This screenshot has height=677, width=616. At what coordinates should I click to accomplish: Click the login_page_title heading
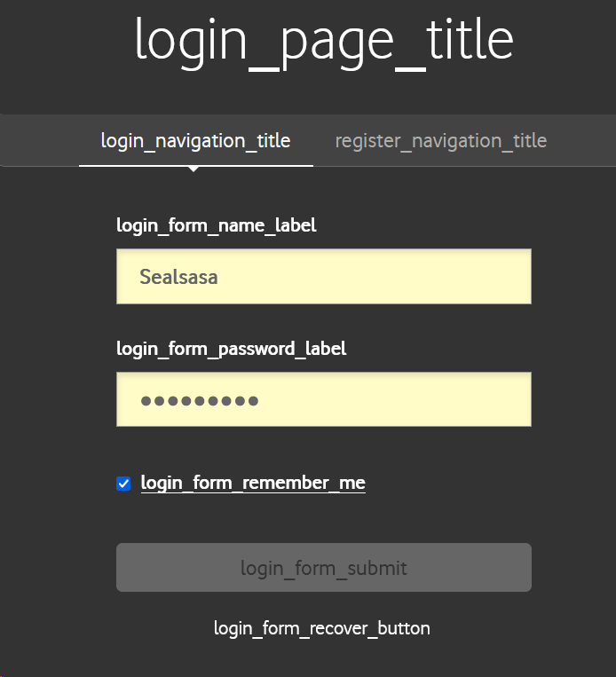point(324,40)
